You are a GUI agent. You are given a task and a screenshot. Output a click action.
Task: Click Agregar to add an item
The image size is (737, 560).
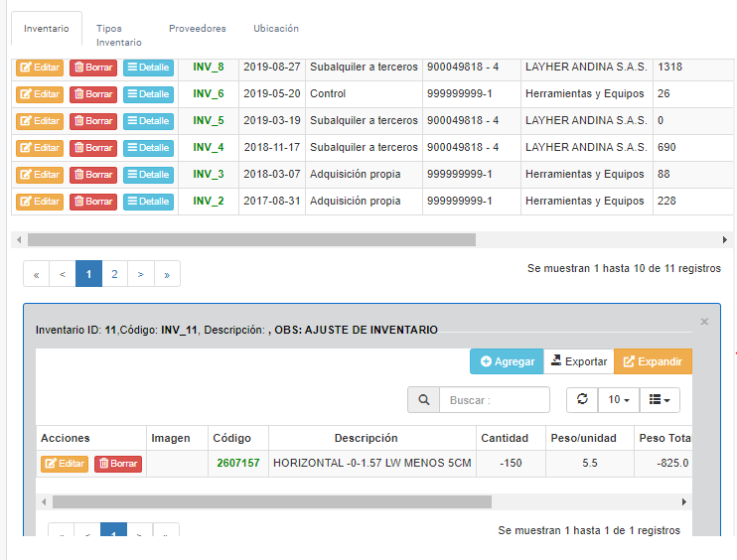click(x=507, y=361)
